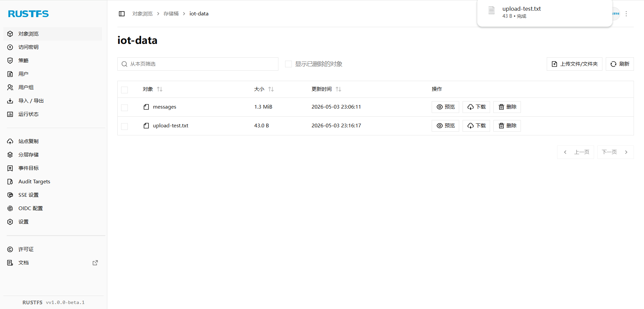Click the 上传文件/文件夹 button

click(x=575, y=64)
